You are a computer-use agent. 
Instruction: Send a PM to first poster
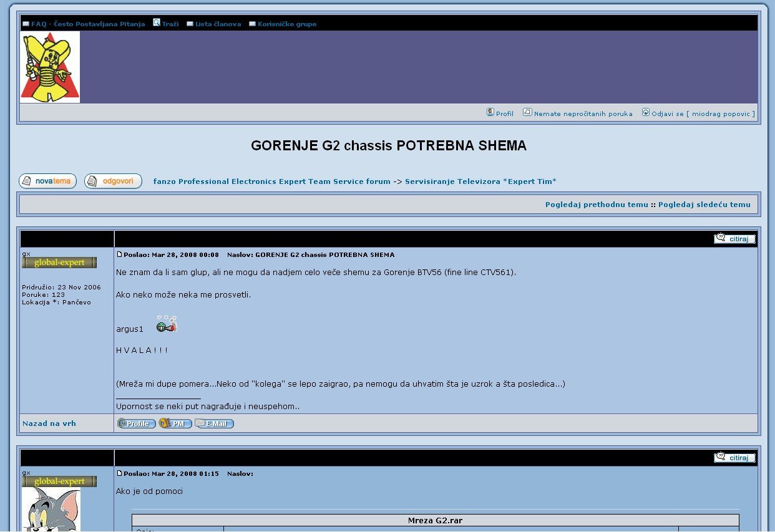[x=175, y=423]
